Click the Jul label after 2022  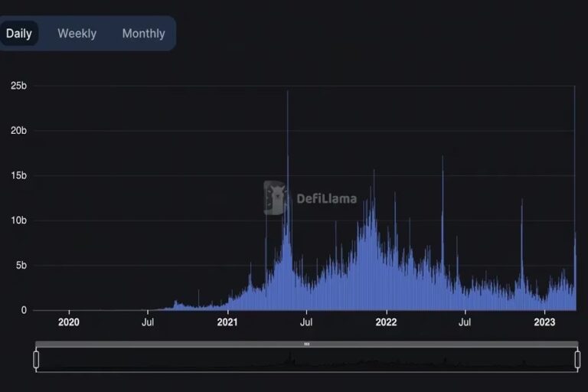click(465, 322)
